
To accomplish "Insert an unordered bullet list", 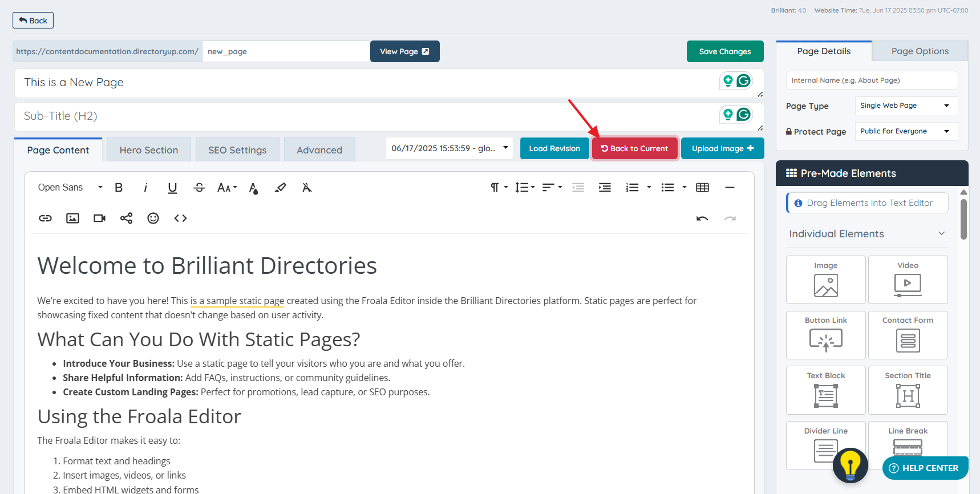I will (667, 188).
